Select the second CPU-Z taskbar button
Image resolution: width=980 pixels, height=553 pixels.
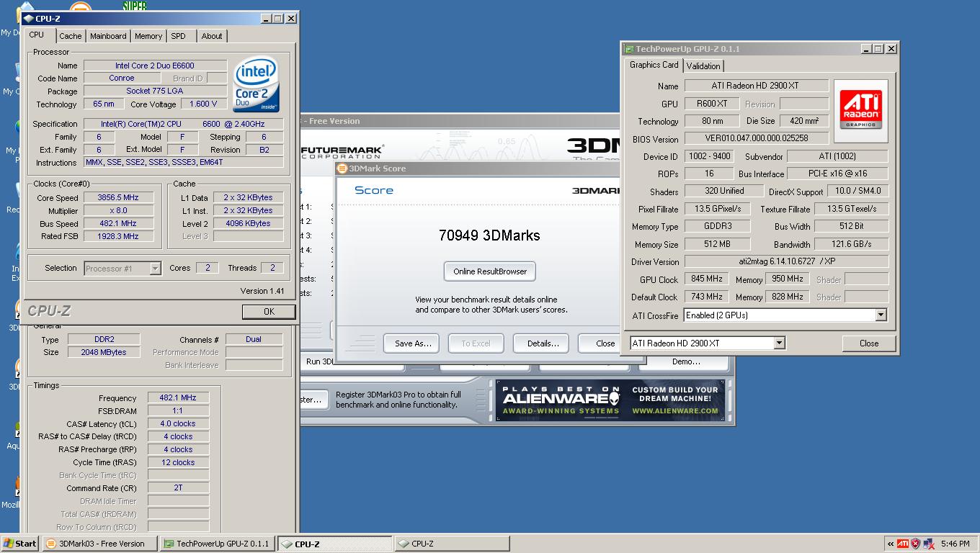(x=452, y=544)
